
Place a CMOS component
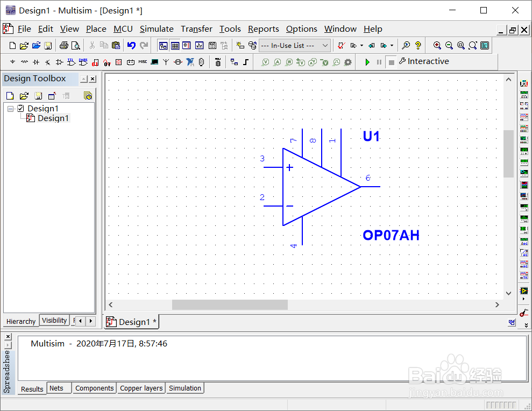click(x=83, y=62)
